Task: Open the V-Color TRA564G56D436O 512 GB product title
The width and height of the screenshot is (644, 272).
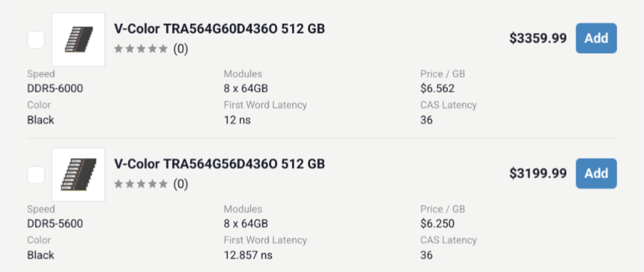Action: (x=219, y=164)
